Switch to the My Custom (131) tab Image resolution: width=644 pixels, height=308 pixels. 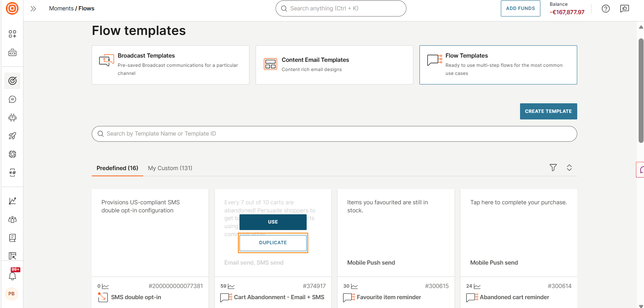click(170, 168)
